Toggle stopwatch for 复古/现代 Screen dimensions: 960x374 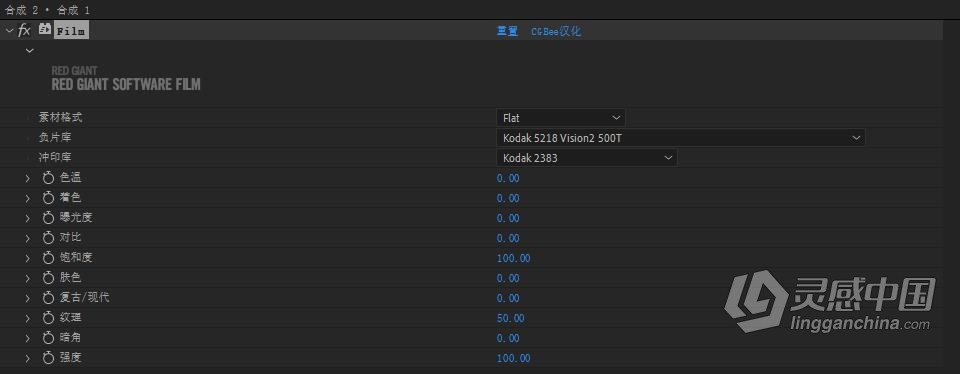(x=48, y=298)
